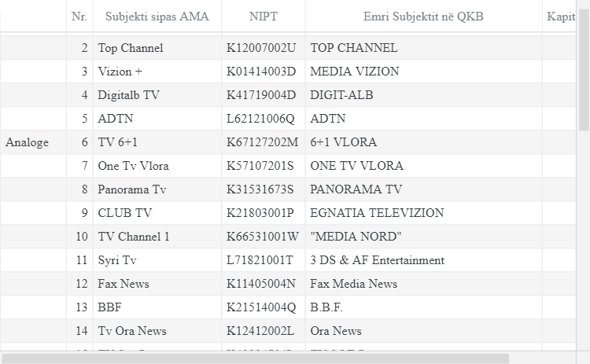Click the Subjekti sipas AMA column header

(x=157, y=17)
